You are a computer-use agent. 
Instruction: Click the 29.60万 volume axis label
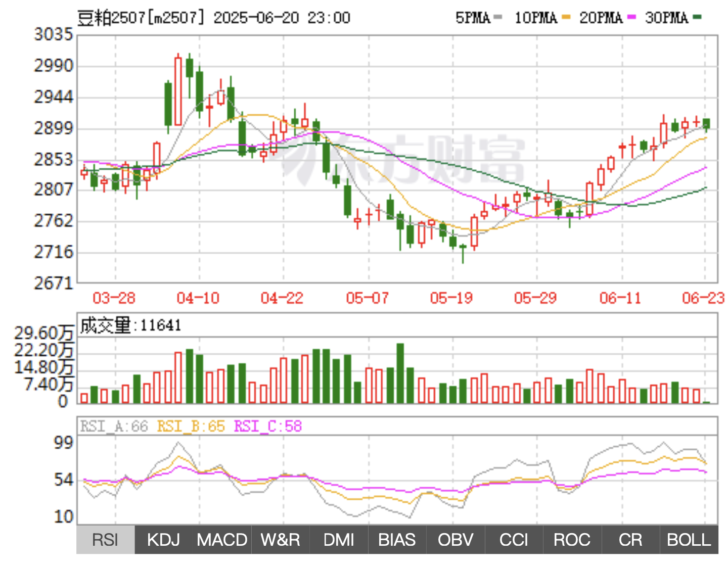44,333
